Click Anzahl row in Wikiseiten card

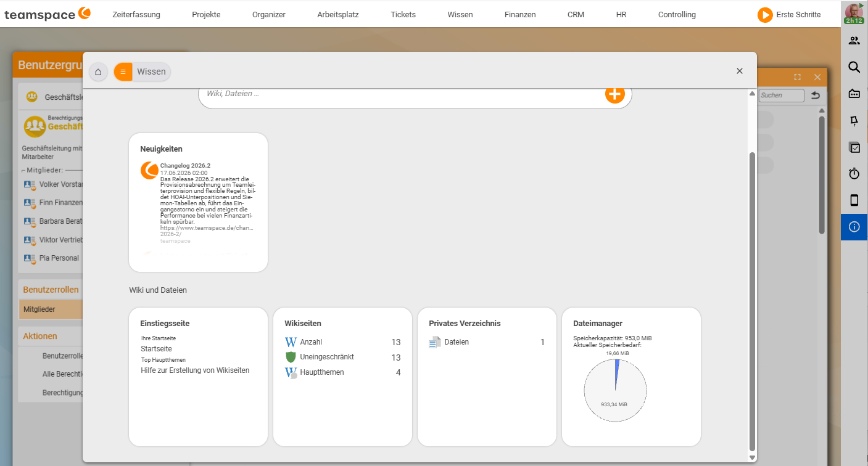tap(342, 342)
